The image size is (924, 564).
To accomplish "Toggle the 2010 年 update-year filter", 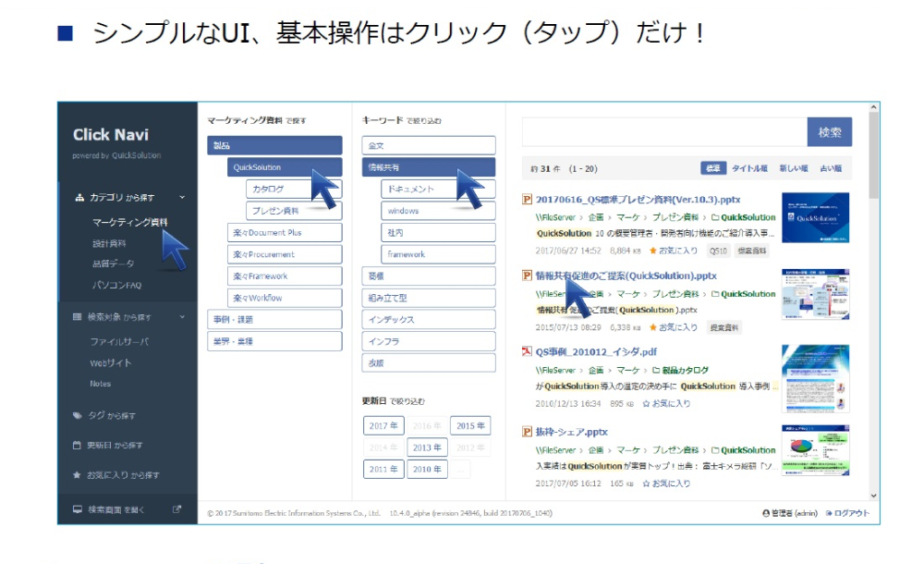I will [427, 469].
